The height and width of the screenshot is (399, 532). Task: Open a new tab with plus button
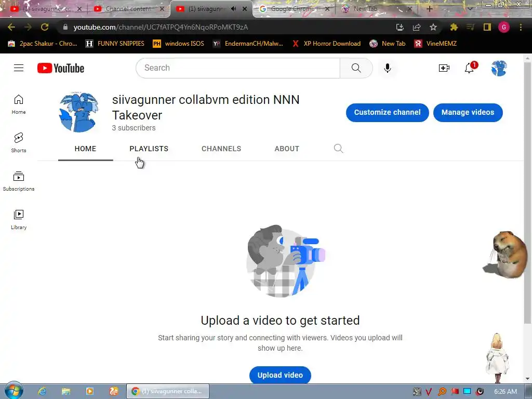[429, 9]
